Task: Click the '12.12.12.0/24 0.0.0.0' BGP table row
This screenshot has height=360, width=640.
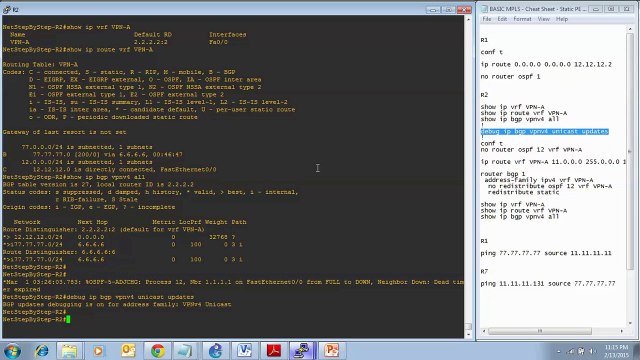Action: coord(119,237)
